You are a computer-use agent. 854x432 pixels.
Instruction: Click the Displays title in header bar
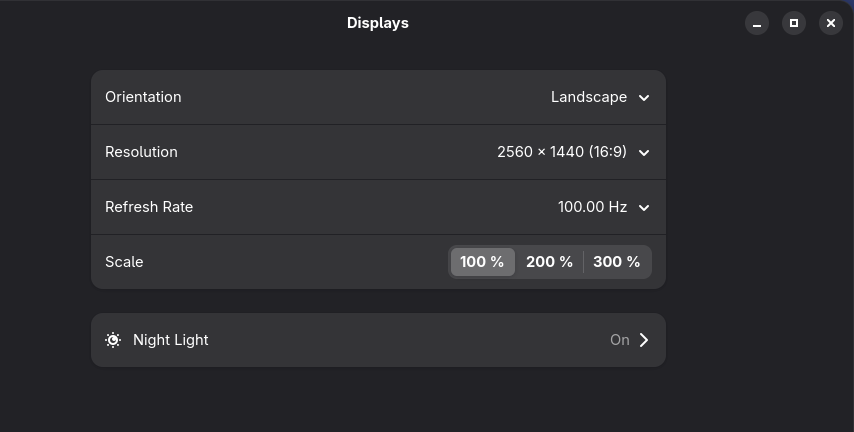[378, 23]
